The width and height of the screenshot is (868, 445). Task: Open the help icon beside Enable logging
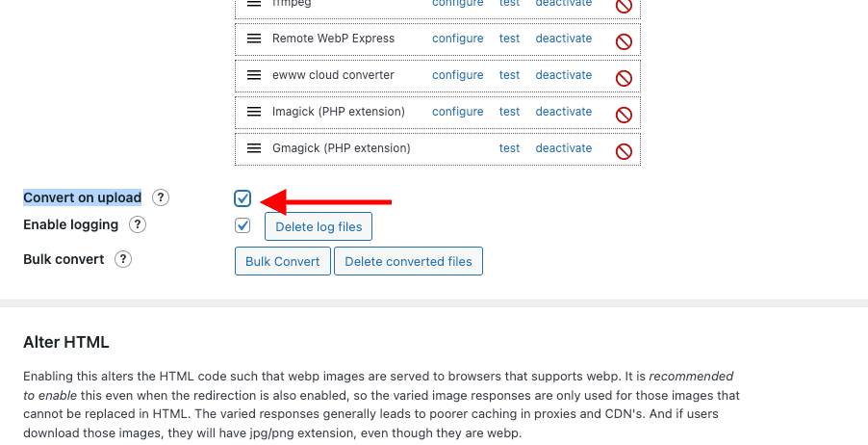point(138,224)
